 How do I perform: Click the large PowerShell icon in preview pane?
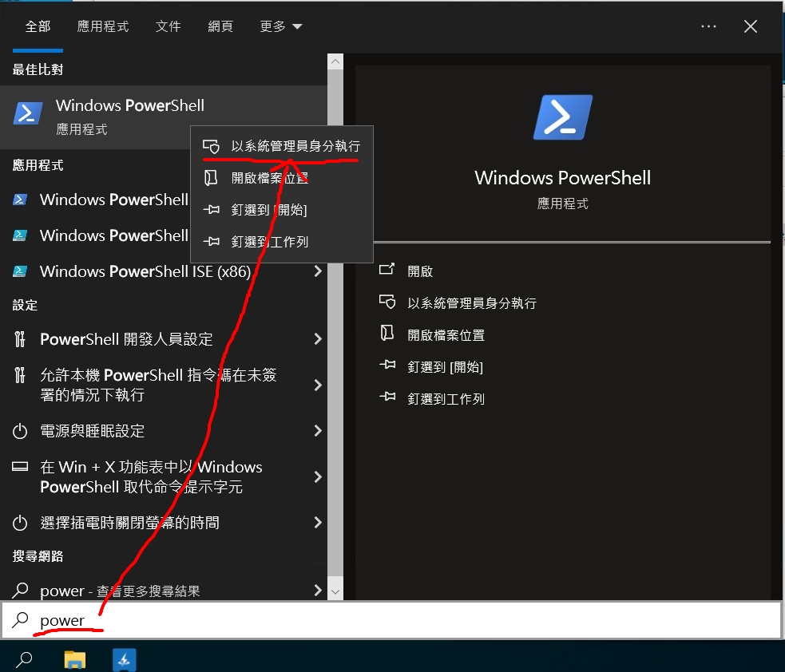click(563, 117)
